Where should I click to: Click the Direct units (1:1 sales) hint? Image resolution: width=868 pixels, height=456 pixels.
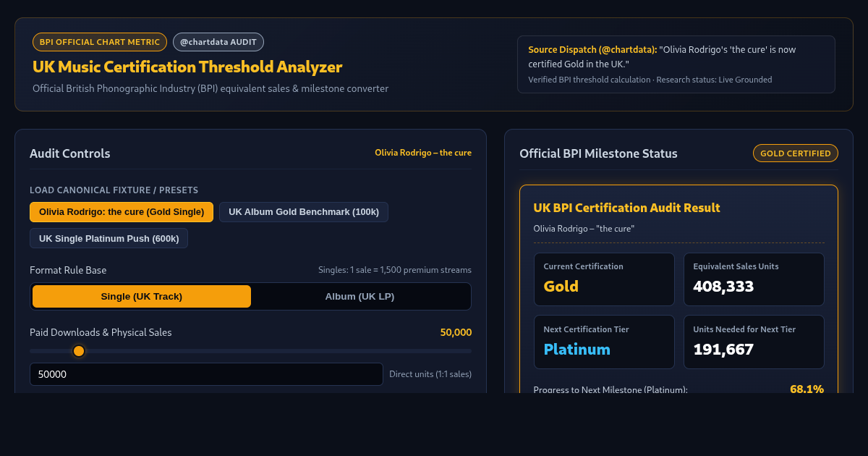click(x=430, y=374)
